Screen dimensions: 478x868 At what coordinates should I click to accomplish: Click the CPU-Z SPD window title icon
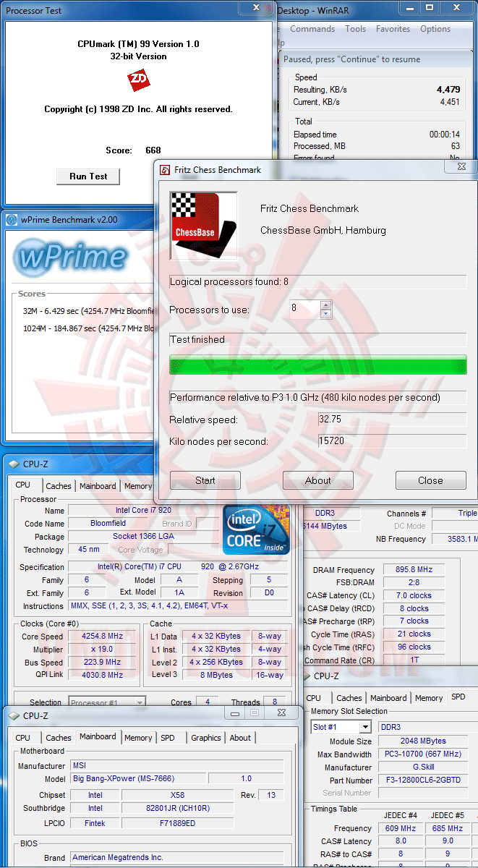tap(304, 676)
